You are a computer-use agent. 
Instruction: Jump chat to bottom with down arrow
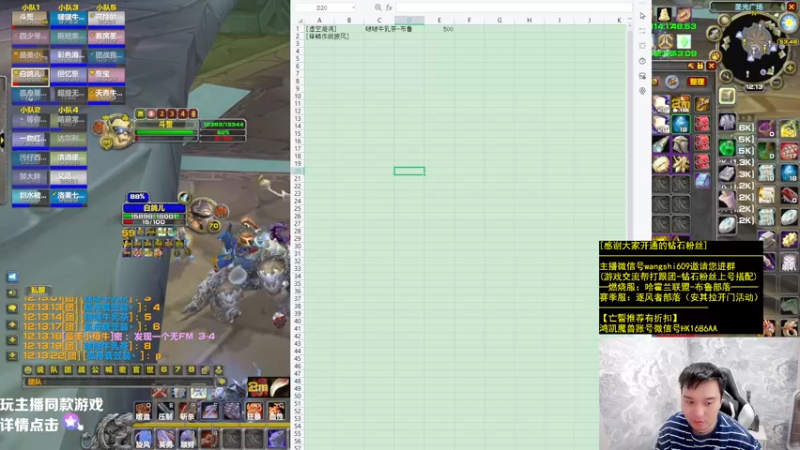tap(12, 356)
